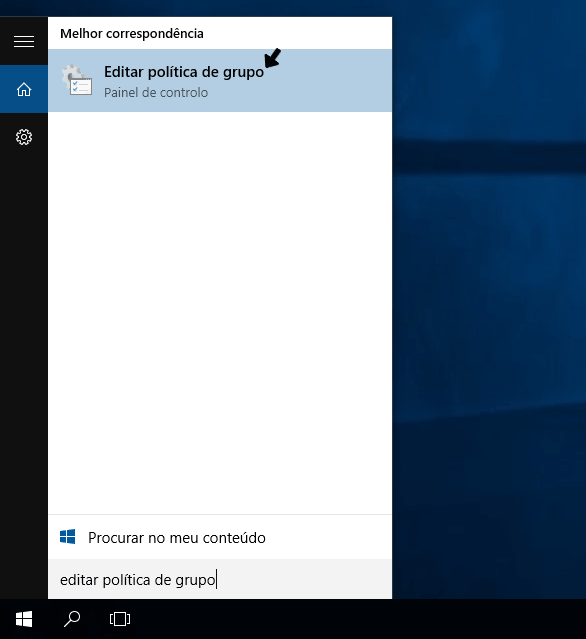
Task: Open the search settings gear icon
Action: [x=24, y=137]
